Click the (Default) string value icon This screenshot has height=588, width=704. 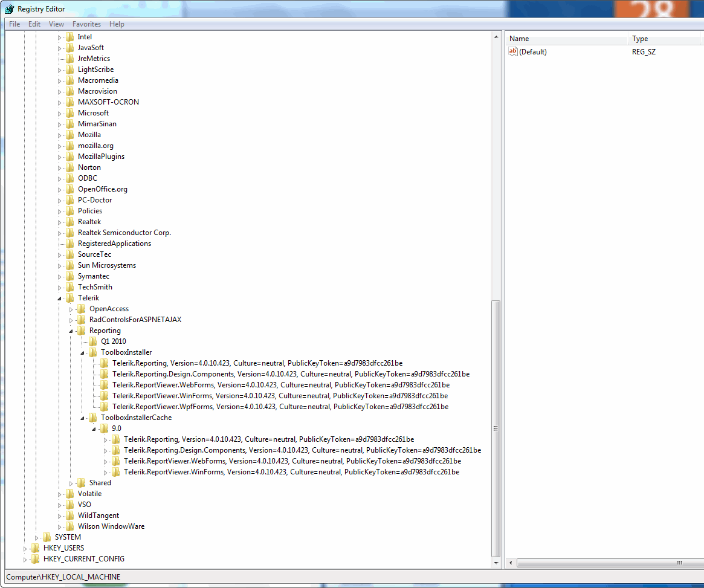coord(513,51)
